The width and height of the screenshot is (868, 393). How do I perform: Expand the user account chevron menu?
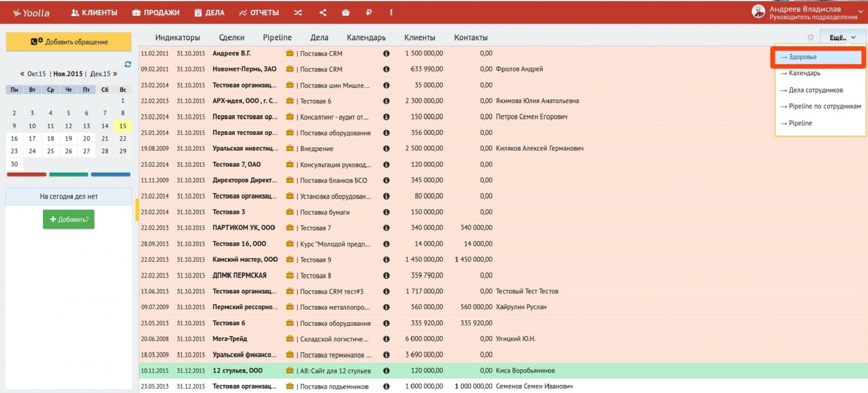coord(860,11)
